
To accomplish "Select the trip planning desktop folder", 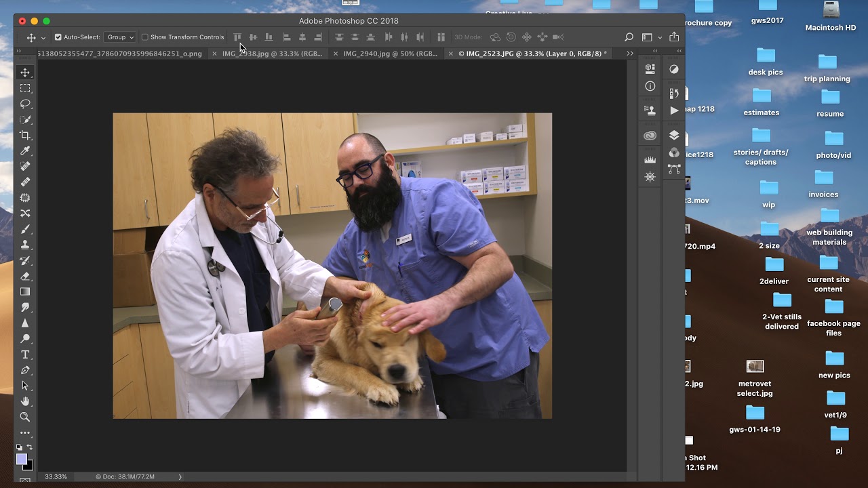I will coord(827,68).
